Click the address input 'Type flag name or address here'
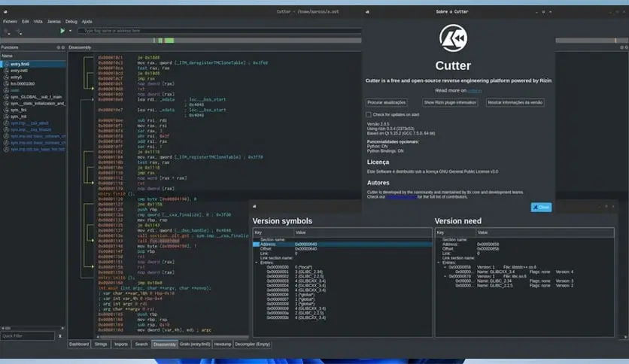629x364 pixels. tap(220, 31)
